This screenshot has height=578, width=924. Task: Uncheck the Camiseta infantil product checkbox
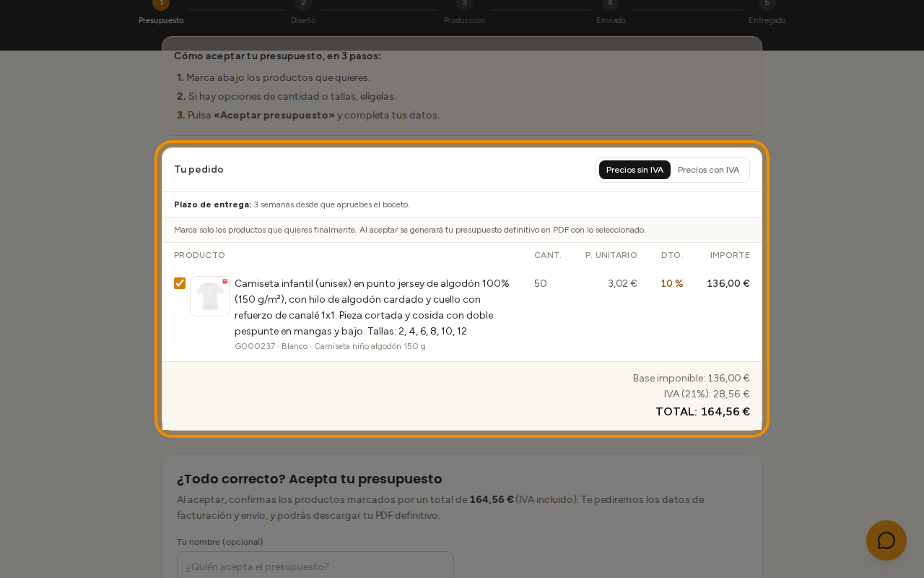pos(180,283)
